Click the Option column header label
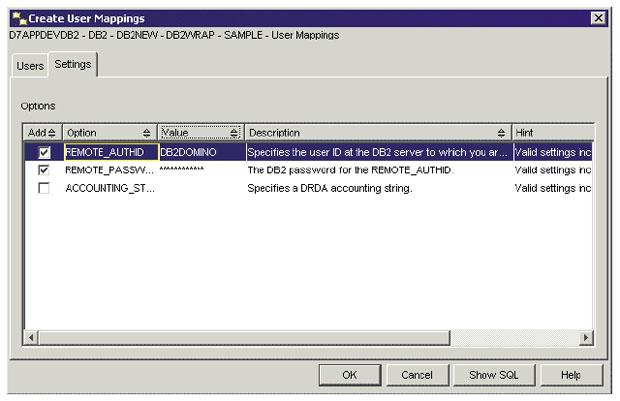The width and height of the screenshot is (620, 401). click(82, 133)
